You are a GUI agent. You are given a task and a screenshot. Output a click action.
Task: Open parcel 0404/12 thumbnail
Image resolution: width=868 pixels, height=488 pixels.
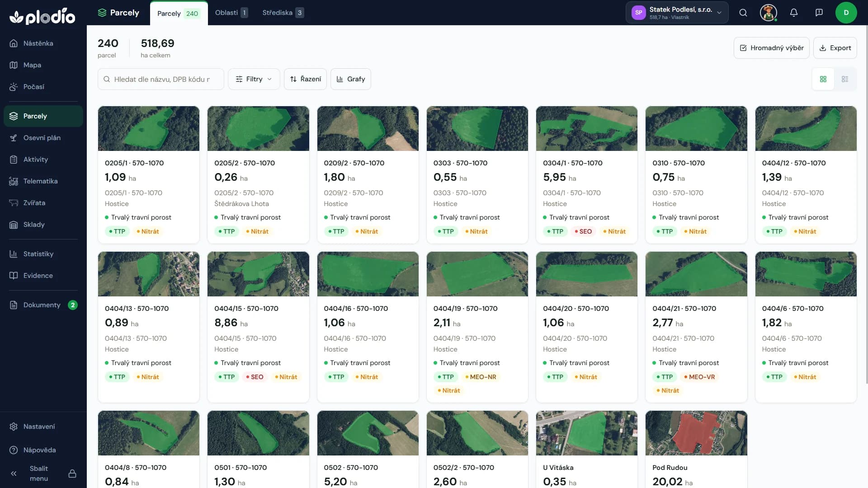pos(806,128)
